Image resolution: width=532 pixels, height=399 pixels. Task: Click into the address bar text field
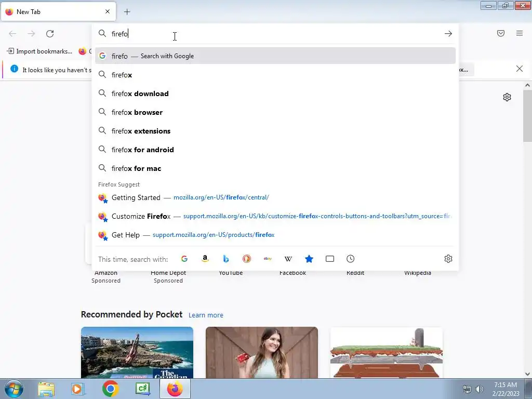[275, 34]
